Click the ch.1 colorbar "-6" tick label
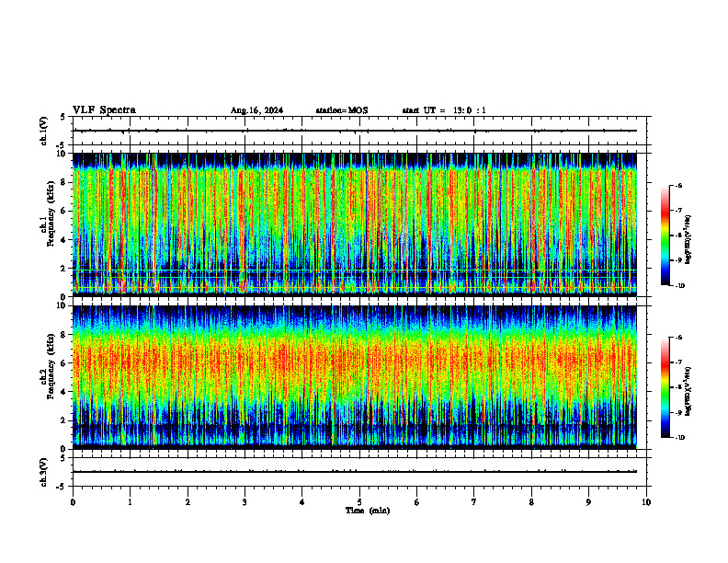The height and width of the screenshot is (563, 728). tap(678, 186)
